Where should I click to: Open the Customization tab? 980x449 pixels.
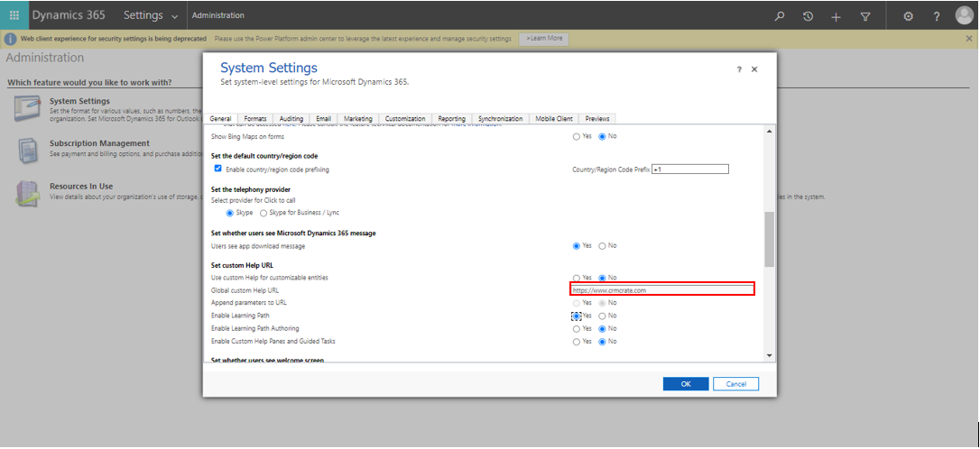coord(405,119)
